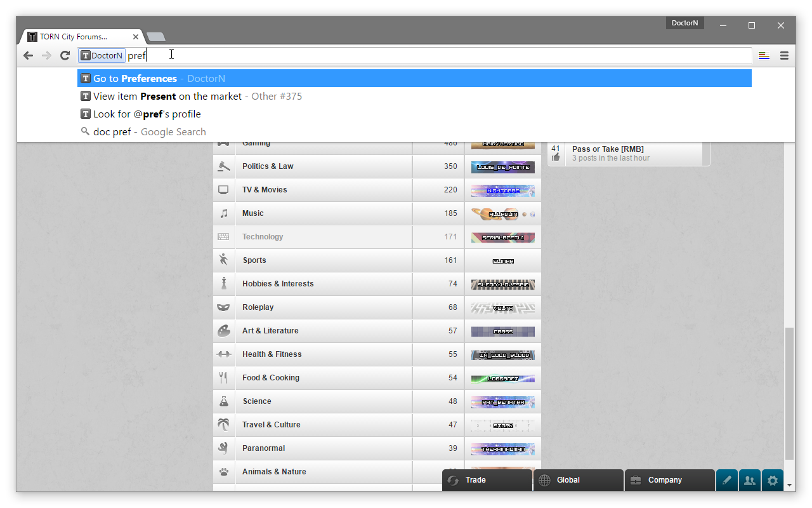812x508 pixels.
Task: Click the Animals & Nature paw icon
Action: click(x=223, y=472)
